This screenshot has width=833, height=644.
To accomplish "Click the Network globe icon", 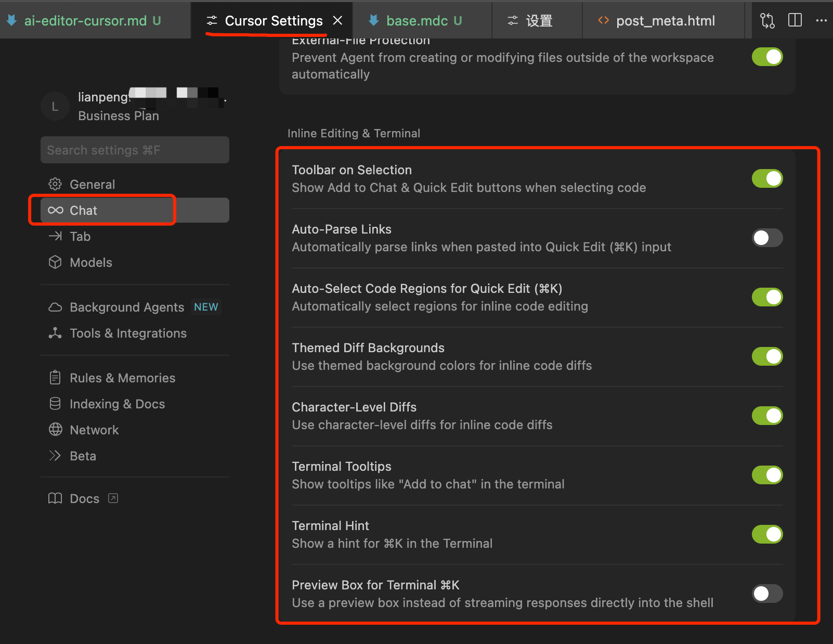I will (x=55, y=430).
